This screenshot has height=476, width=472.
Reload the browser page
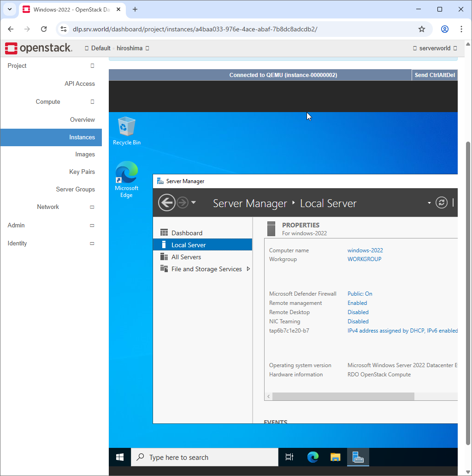[44, 29]
